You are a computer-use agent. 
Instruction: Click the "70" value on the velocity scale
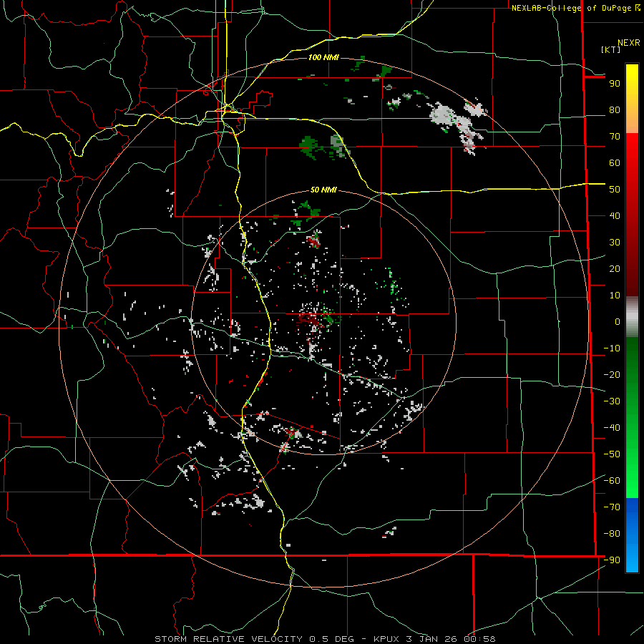(x=615, y=137)
